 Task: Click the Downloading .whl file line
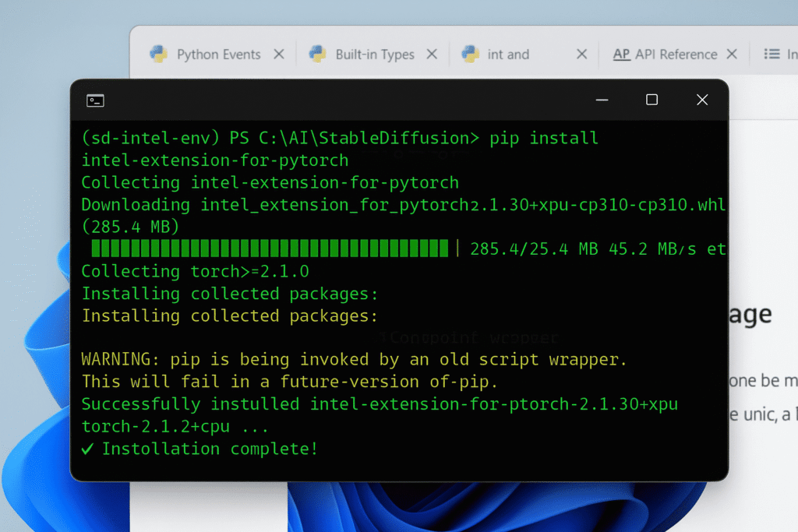coord(403,204)
